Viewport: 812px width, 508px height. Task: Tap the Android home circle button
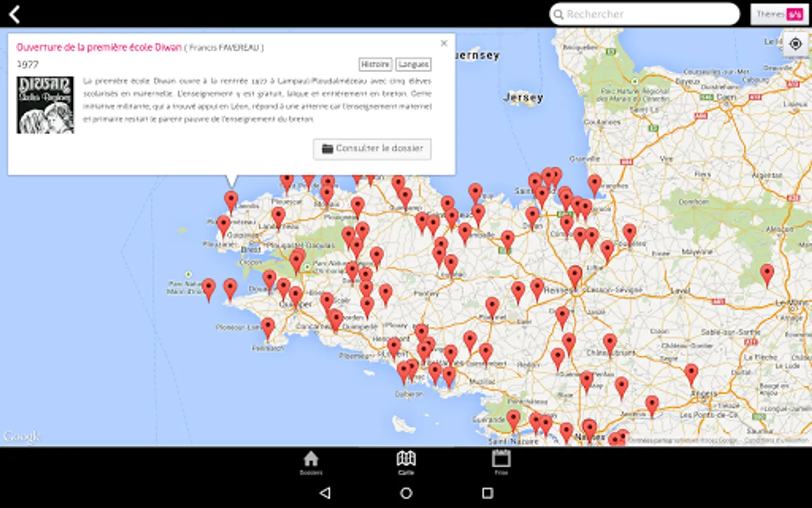point(406,493)
